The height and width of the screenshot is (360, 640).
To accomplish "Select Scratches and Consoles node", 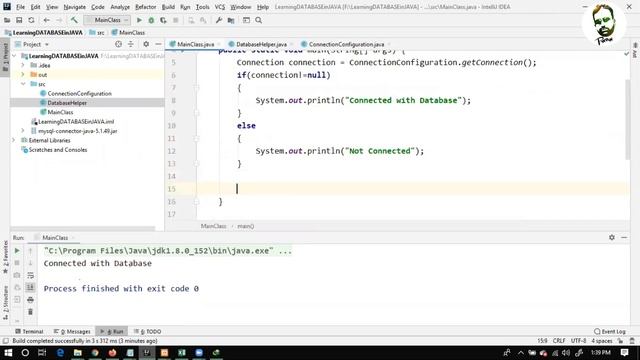I will tap(58, 150).
